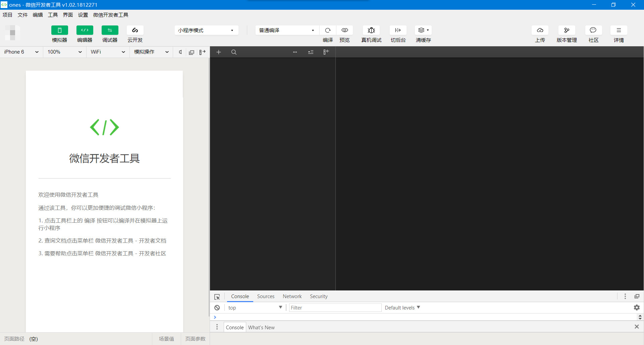
Task: Start 真机调试 remote device debugging
Action: [x=371, y=30]
